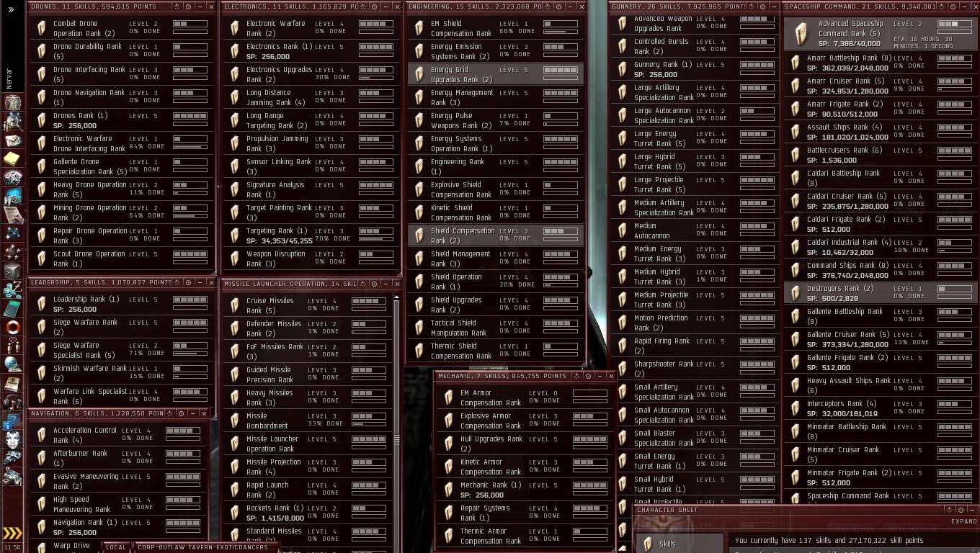Select the Large Hybrid Turret skill row
Screen dimensions: 980x553
[x=695, y=161]
